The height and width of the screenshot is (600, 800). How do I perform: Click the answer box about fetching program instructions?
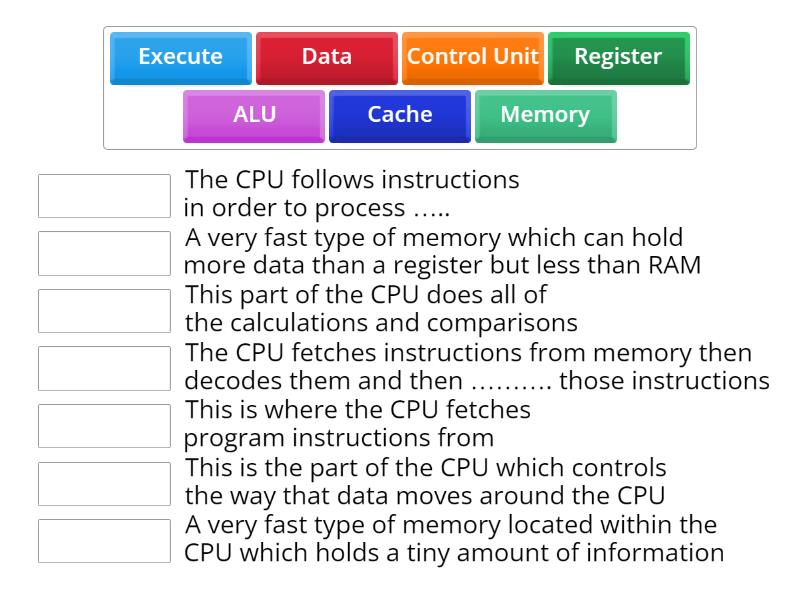click(x=104, y=425)
